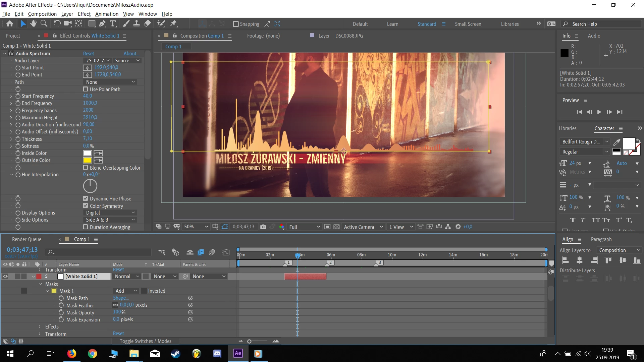Select the Brush tool
644x362 pixels.
126,23
